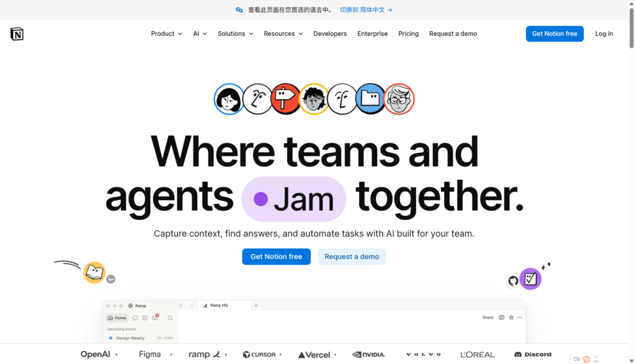This screenshot has height=364, width=635.
Task: Select the Home item in the Ramp sidebar
Action: click(x=117, y=318)
